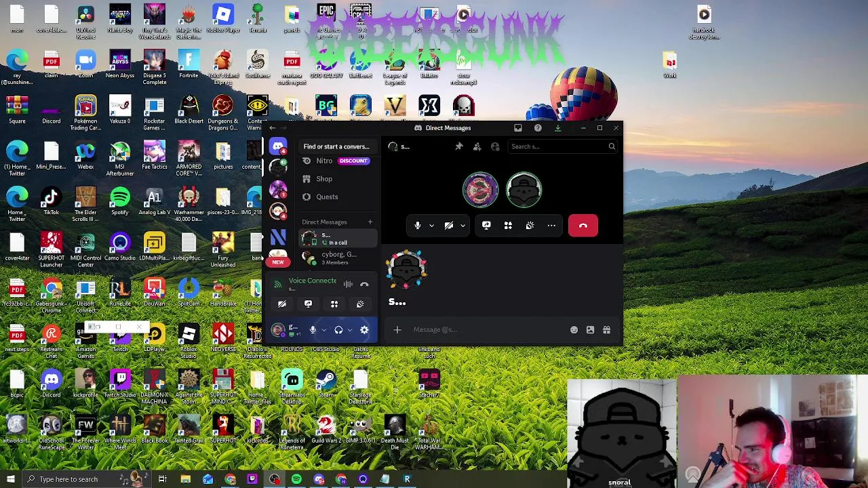This screenshot has height=488, width=868.
Task: Select the DM marked In a call
Action: tap(337, 239)
